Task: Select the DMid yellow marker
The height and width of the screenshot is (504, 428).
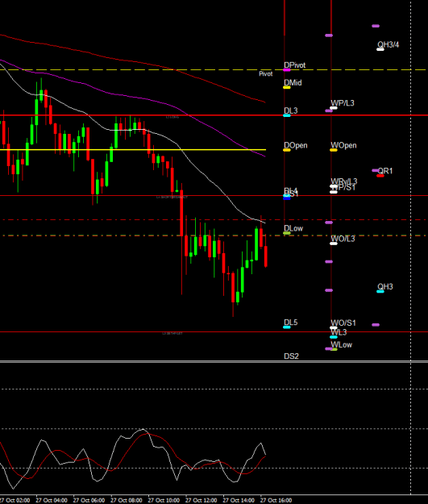Action: click(287, 87)
